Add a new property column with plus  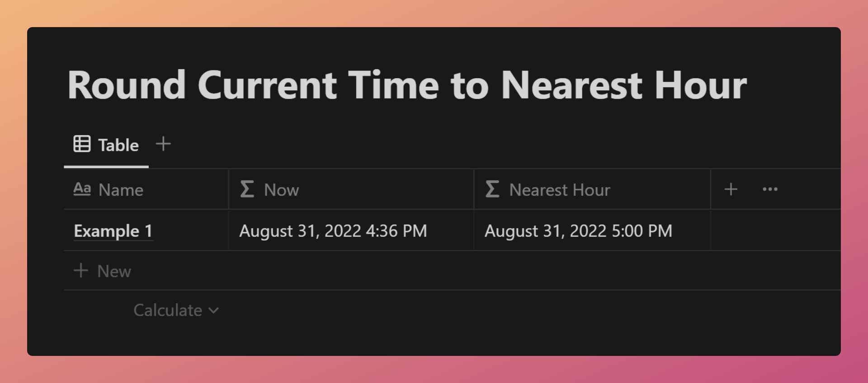tap(731, 189)
